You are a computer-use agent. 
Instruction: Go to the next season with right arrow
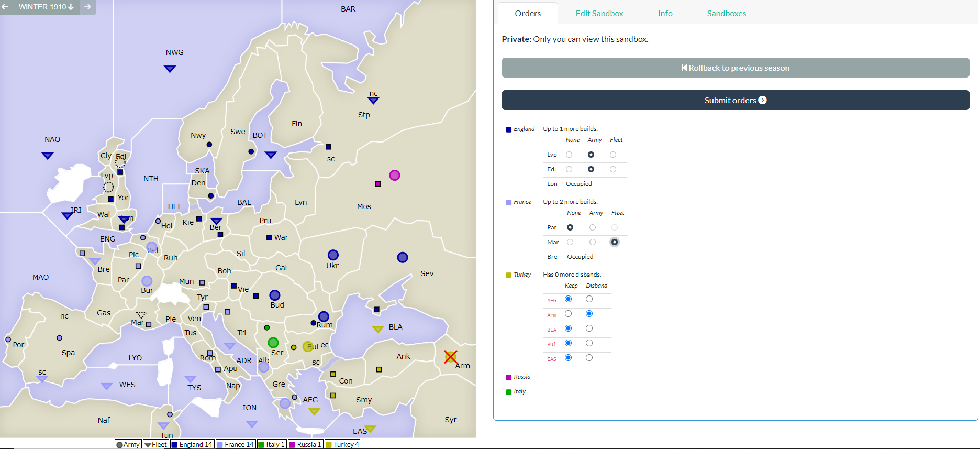click(x=88, y=7)
